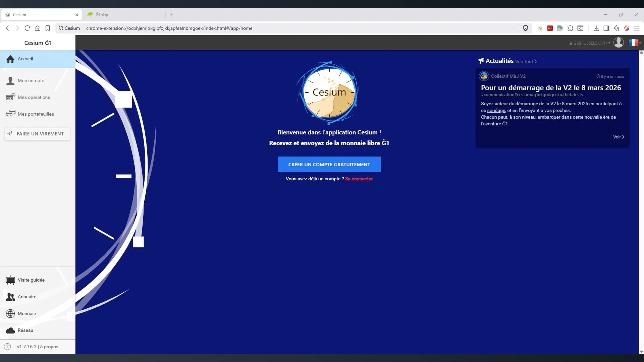Bookmark this page
Viewport: 644px width, 362px height.
pyautogui.click(x=48, y=28)
